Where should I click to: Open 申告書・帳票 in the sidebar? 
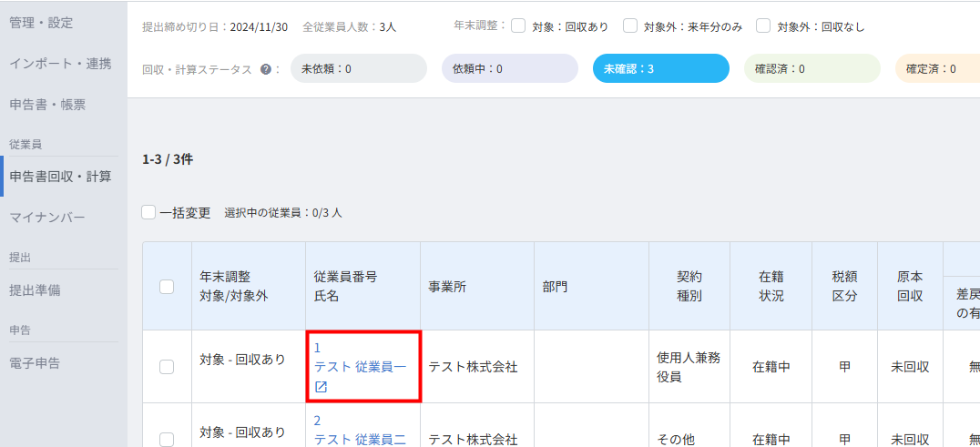[47, 105]
